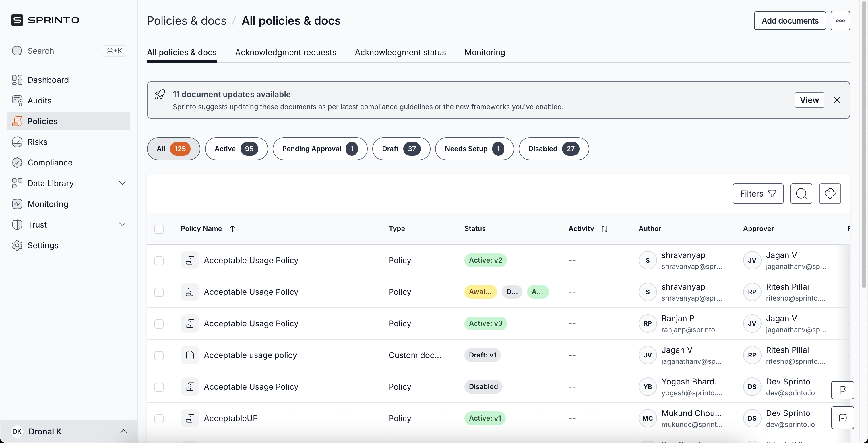
Task: Click the three-dots more options button
Action: [840, 21]
